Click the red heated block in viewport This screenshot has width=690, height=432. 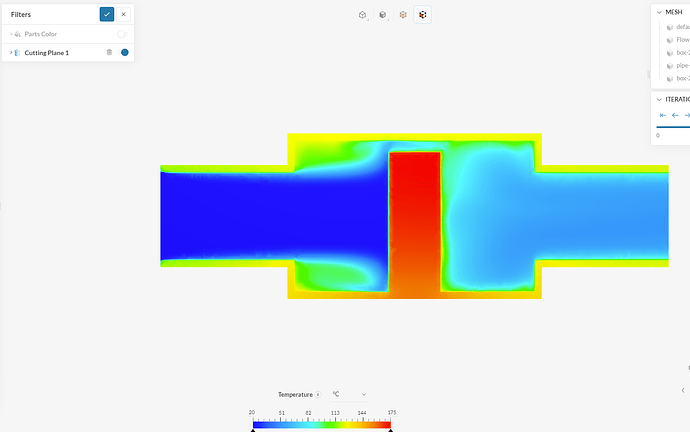pos(415,221)
